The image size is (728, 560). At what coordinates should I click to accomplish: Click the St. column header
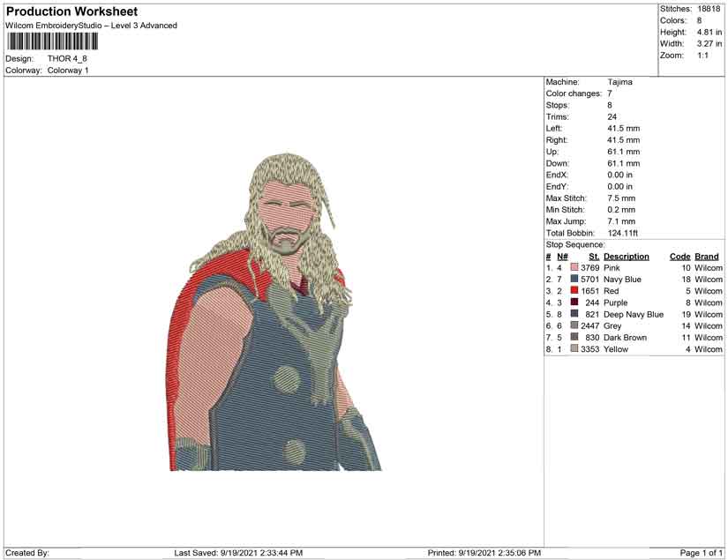[594, 257]
